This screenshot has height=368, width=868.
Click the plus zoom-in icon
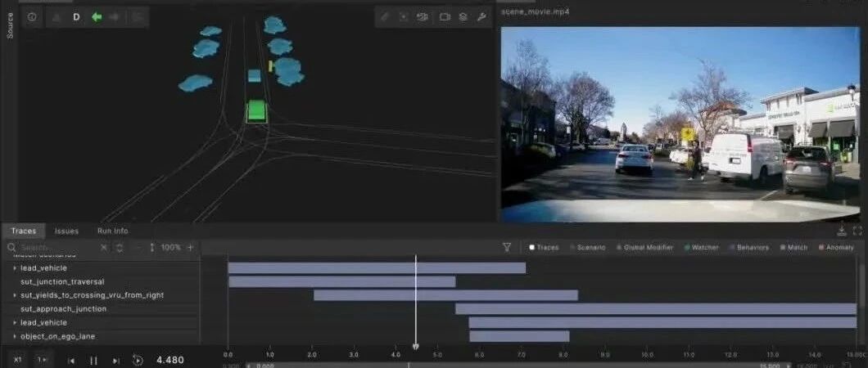click(190, 248)
